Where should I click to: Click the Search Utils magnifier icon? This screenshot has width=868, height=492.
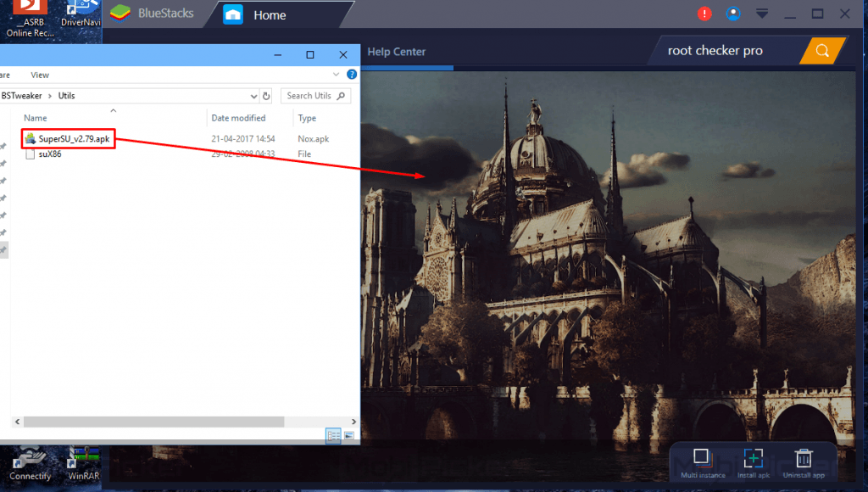coord(341,96)
